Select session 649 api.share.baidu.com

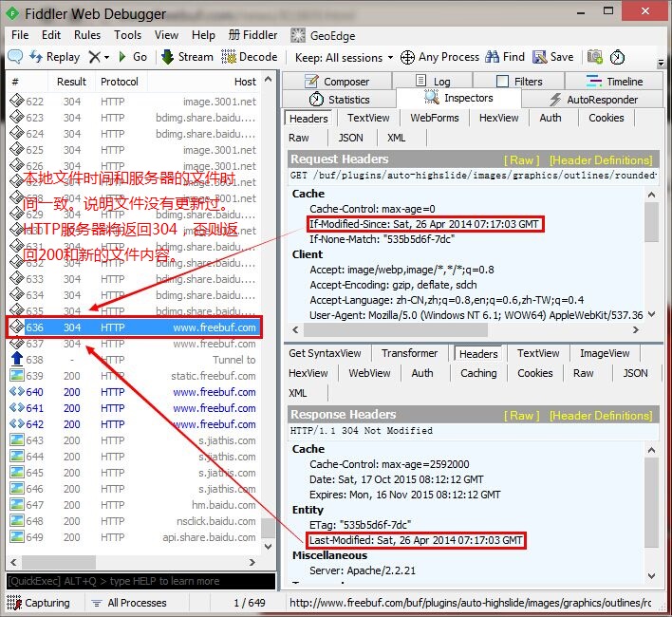point(133,537)
